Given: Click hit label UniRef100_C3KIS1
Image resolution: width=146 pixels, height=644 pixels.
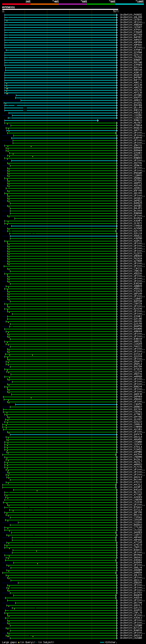Looking at the screenshot, I should [131, 268].
